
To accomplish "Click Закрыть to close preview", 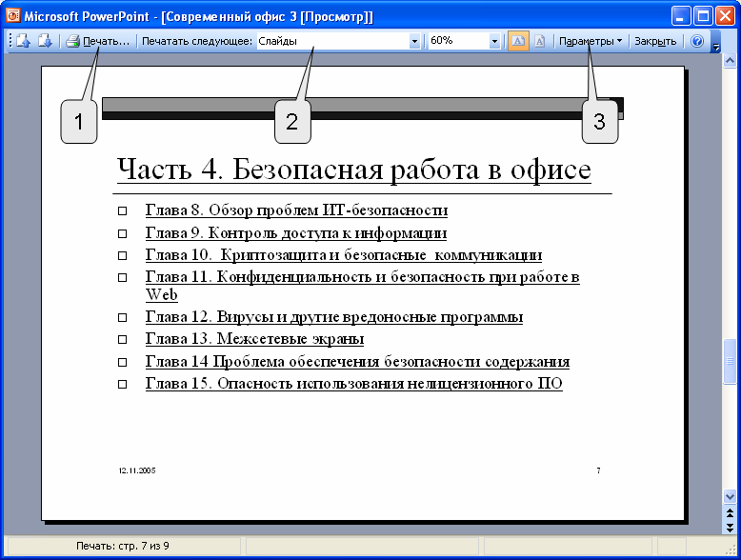I will 655,41.
